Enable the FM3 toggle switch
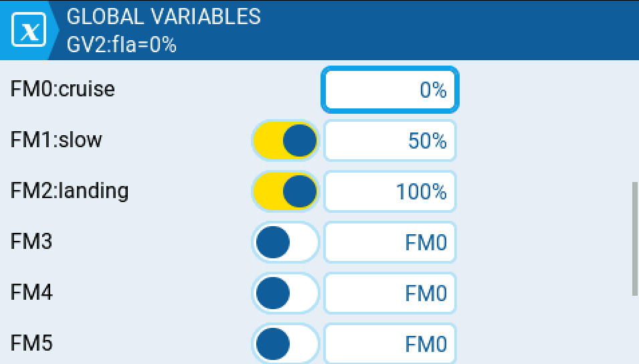The height and width of the screenshot is (364, 639). click(x=286, y=242)
